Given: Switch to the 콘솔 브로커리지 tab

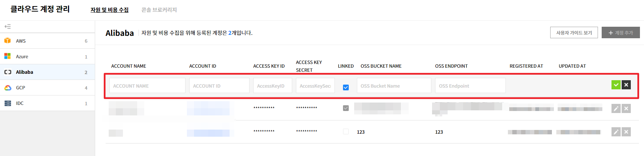Looking at the screenshot, I should coord(159,10).
